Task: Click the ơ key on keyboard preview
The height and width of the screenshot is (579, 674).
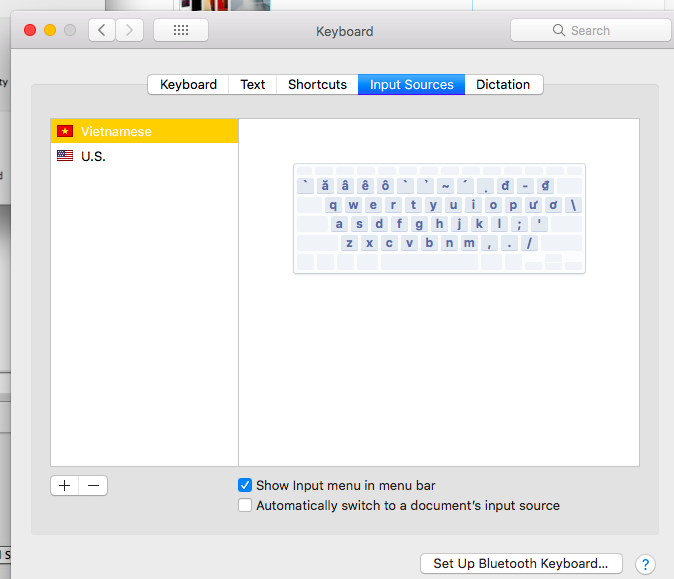Action: [553, 205]
